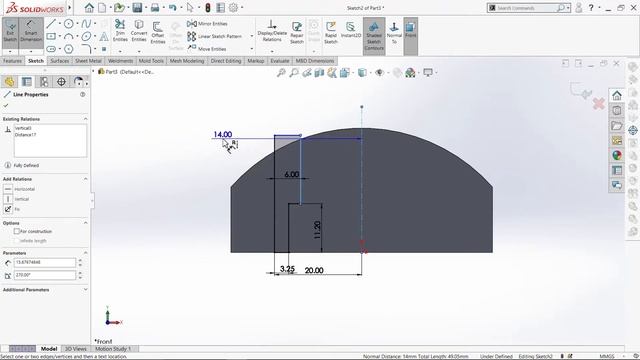This screenshot has height=360, width=640.
Task: Open the Options gear icon
Action: 233,7
